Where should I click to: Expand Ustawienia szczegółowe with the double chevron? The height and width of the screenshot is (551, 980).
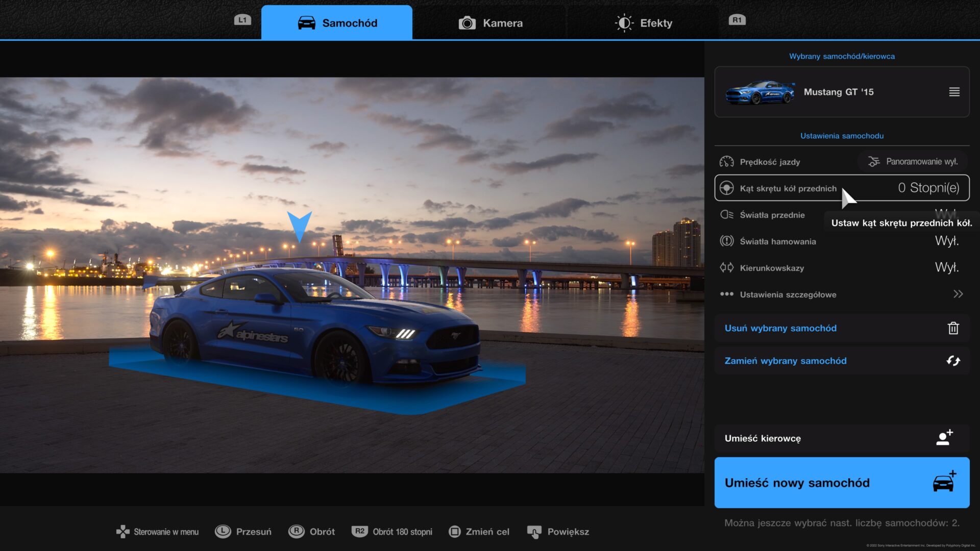(x=958, y=294)
